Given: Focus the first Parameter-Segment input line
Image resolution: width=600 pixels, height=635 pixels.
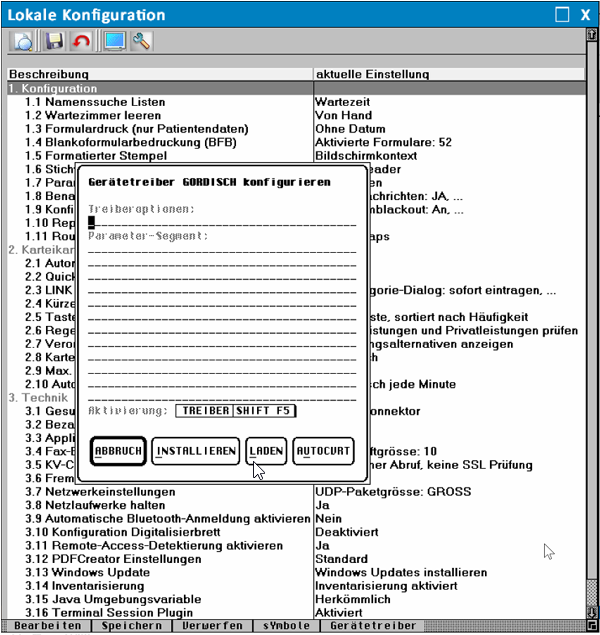Looking at the screenshot, I should click(222, 249).
